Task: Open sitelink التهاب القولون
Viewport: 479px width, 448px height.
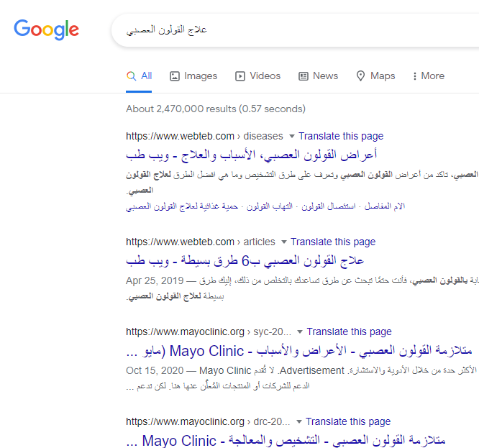Action: (x=270, y=206)
